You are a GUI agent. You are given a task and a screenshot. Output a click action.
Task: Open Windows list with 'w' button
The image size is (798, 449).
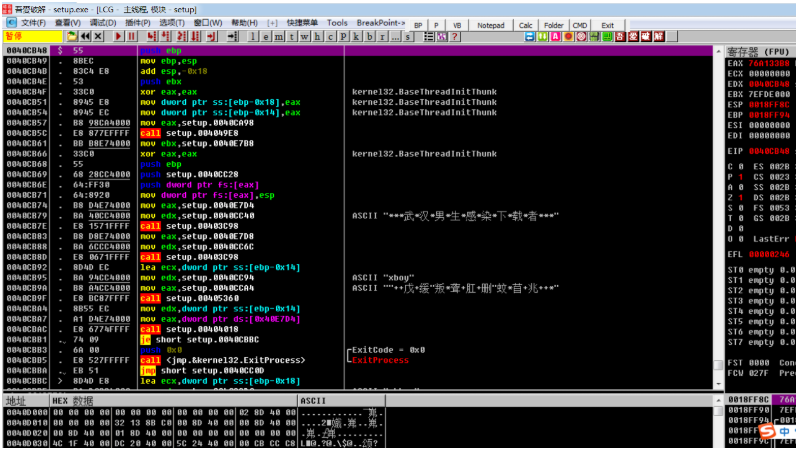(x=304, y=37)
